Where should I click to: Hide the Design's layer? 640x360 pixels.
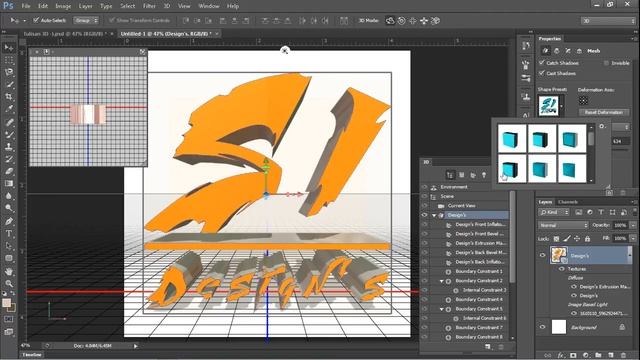[x=542, y=255]
